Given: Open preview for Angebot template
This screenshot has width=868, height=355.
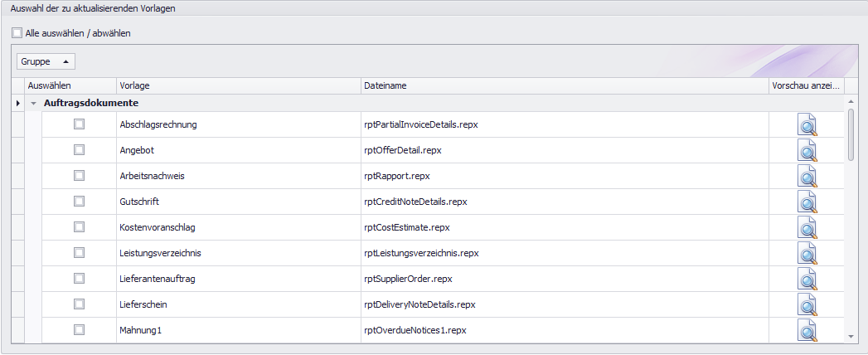Looking at the screenshot, I should pyautogui.click(x=807, y=150).
